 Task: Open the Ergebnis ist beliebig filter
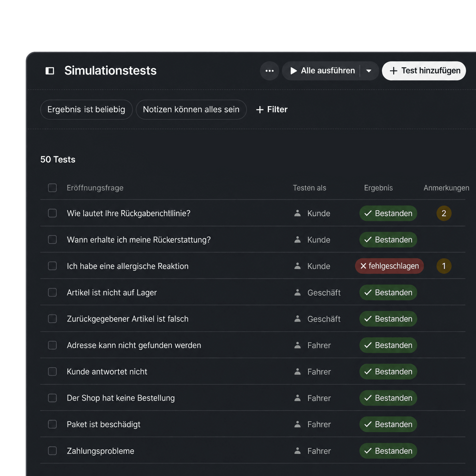coord(86,109)
